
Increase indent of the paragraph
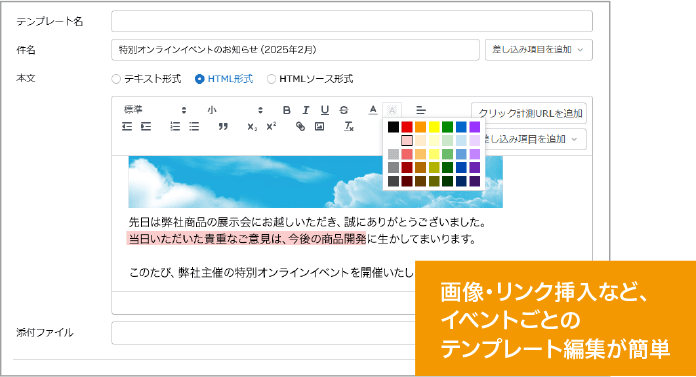(x=146, y=127)
